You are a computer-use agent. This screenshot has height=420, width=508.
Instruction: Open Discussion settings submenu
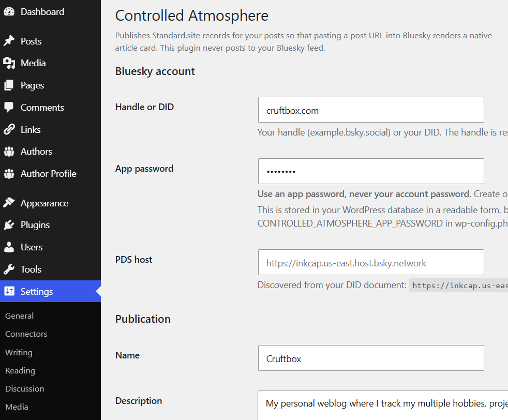coord(25,388)
